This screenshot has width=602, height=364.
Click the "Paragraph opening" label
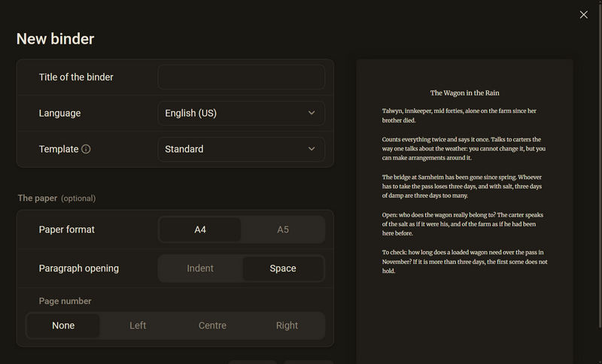pos(79,268)
